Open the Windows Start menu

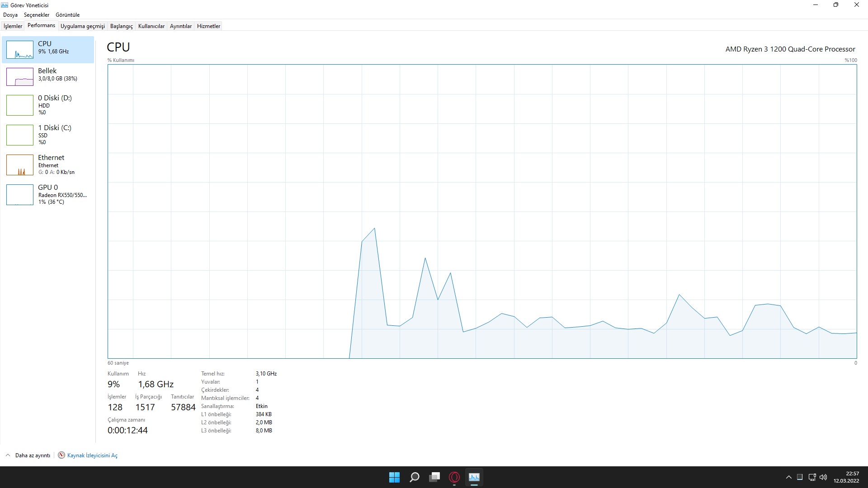click(x=394, y=477)
